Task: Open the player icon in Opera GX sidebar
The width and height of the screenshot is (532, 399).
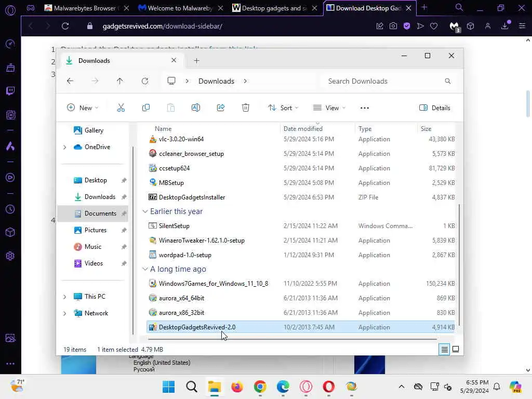Action: 10,178
